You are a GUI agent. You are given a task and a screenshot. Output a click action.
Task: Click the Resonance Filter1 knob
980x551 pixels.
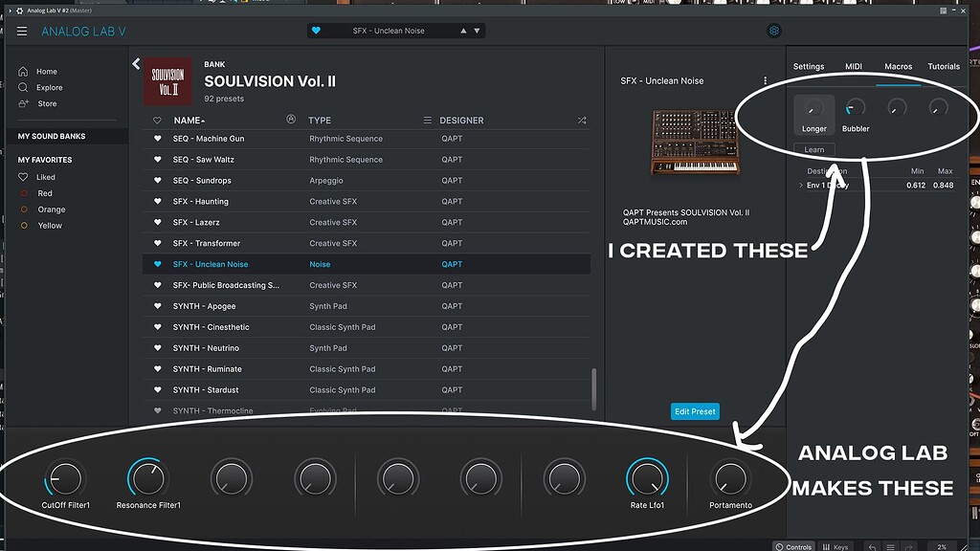click(x=148, y=479)
